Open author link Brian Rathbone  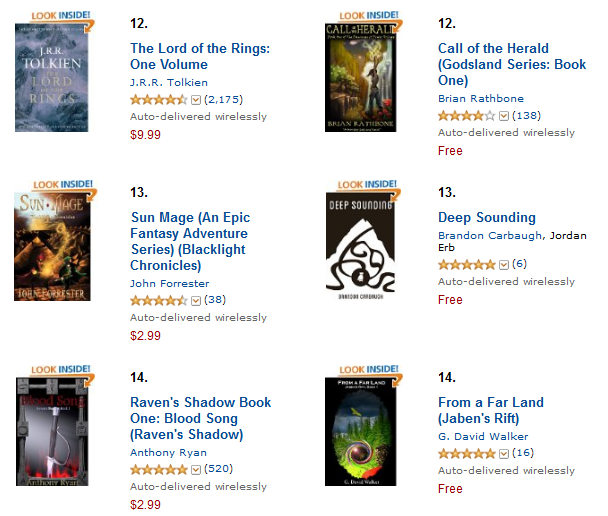click(481, 98)
